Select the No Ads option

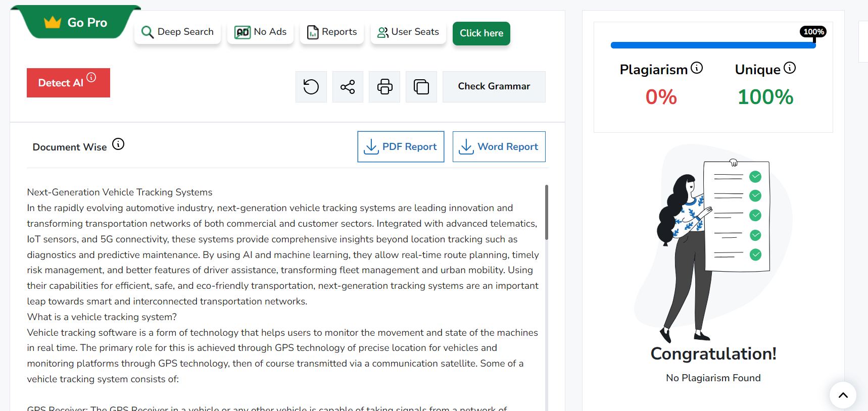point(261,32)
